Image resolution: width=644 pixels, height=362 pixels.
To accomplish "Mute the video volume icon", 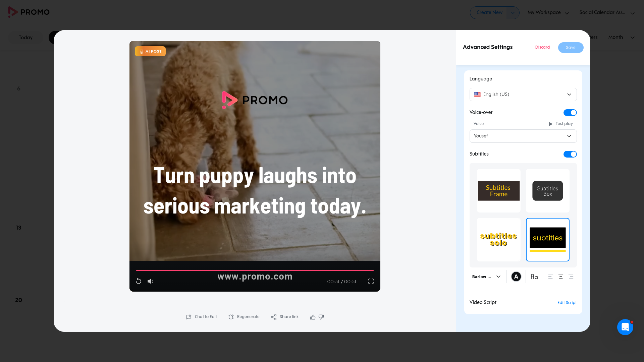I will coord(150,281).
